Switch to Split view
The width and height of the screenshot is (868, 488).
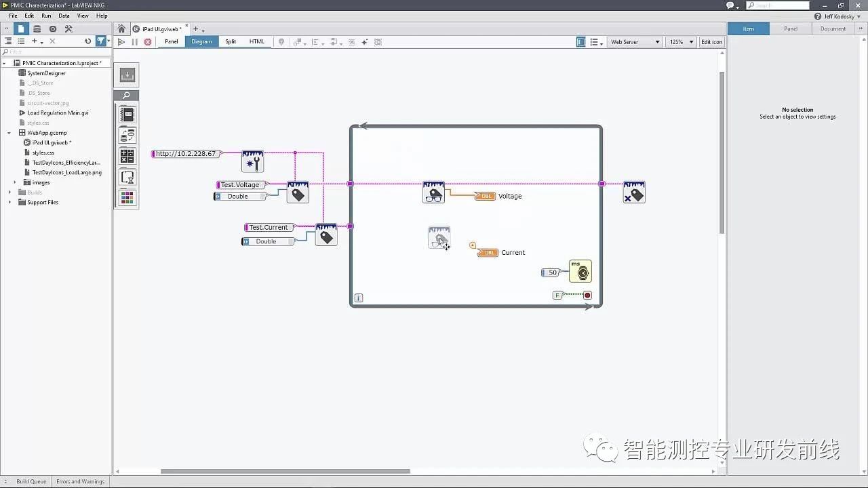231,42
